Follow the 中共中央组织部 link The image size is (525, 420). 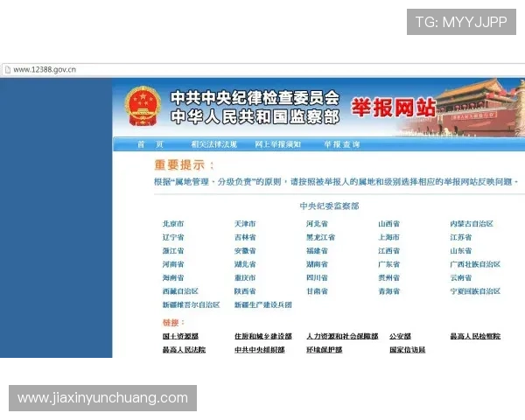(x=260, y=350)
